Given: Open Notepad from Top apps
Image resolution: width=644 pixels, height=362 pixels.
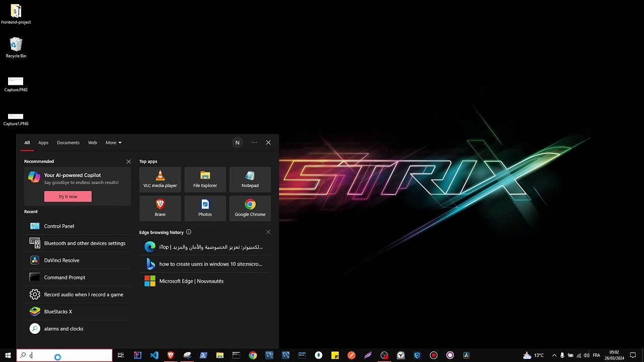Looking at the screenshot, I should 250,179.
